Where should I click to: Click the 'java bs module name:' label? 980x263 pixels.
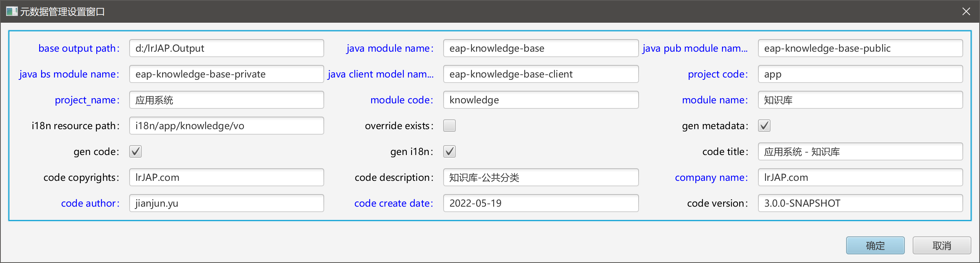coord(69,74)
